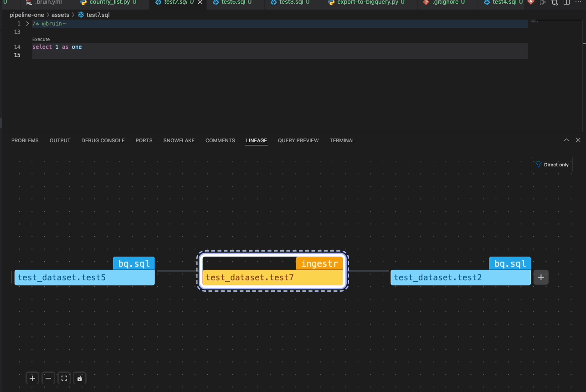
Task: Switch to the COMMENTS tab
Action: [220, 140]
